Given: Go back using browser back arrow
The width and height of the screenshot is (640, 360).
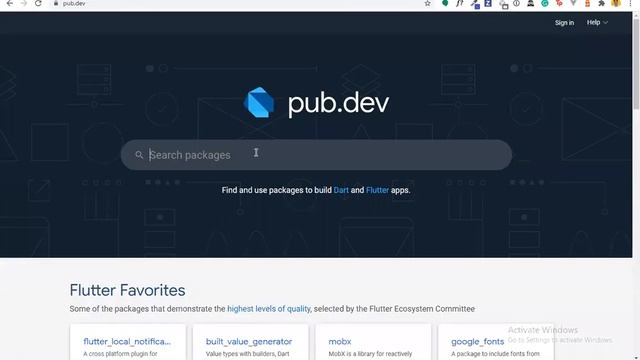Looking at the screenshot, I should click(x=10, y=3).
